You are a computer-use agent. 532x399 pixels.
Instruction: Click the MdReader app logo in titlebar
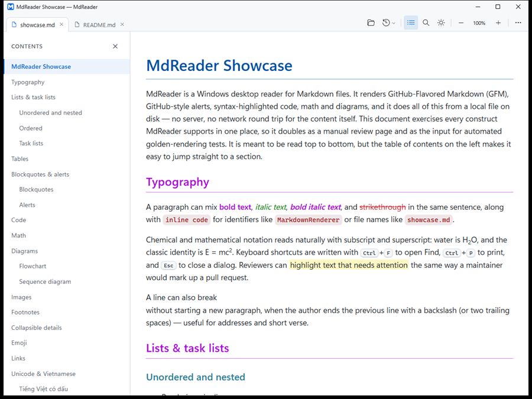pyautogui.click(x=11, y=7)
